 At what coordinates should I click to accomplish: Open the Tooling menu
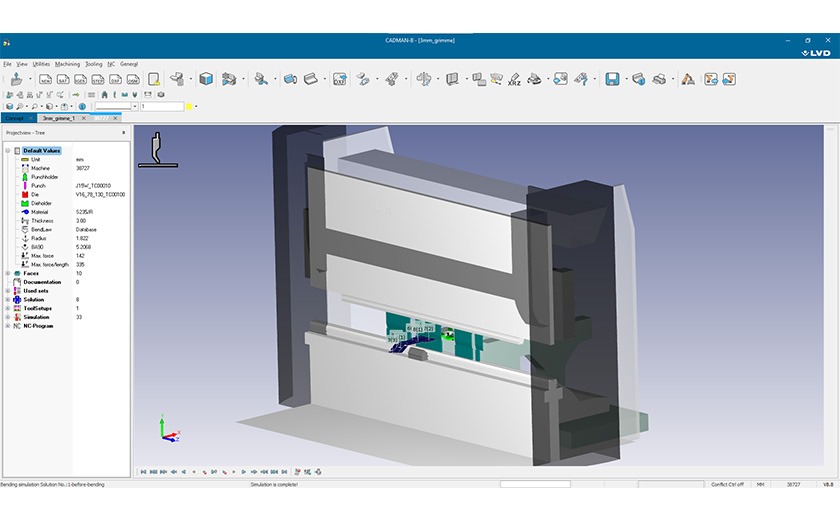[x=94, y=64]
